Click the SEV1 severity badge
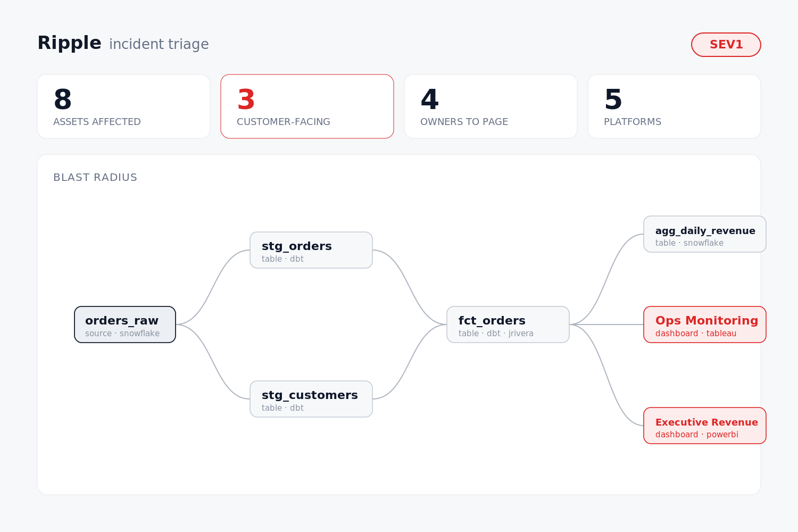The image size is (798, 532). pos(726,45)
